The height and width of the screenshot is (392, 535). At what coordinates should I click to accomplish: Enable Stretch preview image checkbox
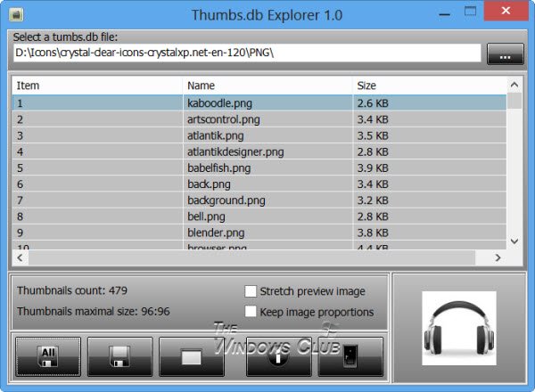251,291
